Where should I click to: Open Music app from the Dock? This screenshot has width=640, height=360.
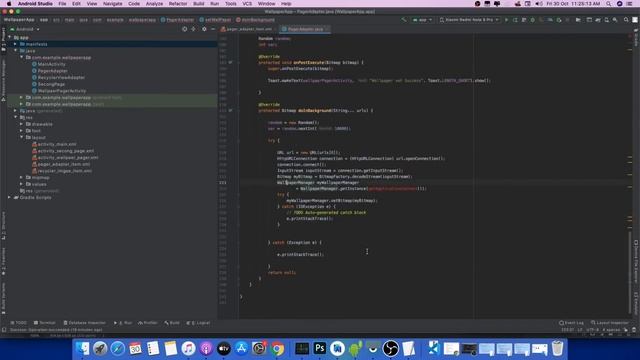point(188,349)
